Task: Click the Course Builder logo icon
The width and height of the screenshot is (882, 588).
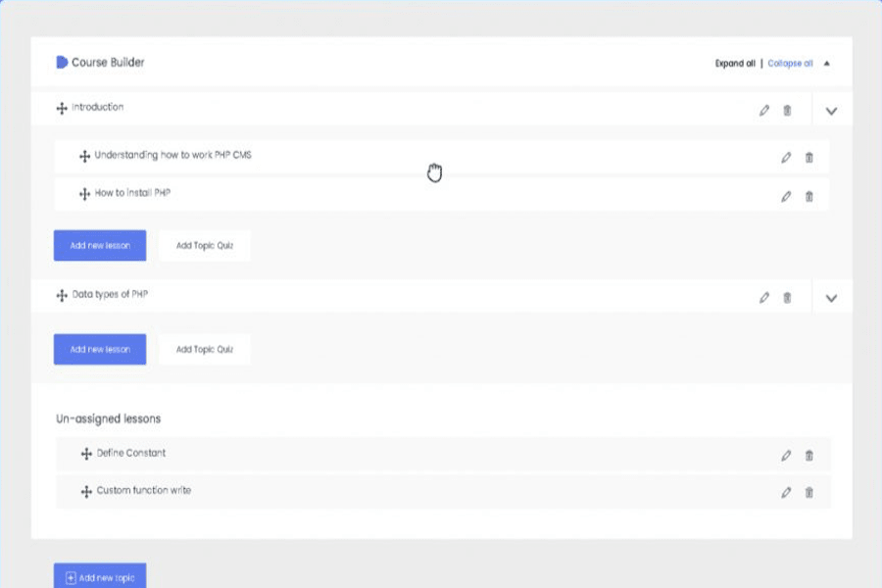Action: pyautogui.click(x=61, y=62)
